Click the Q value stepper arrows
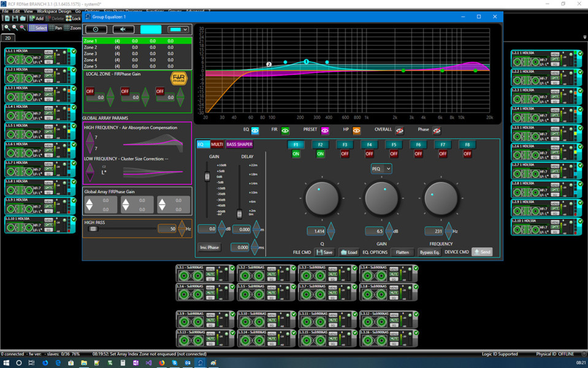Viewport: 588px width, 368px height. [x=330, y=231]
